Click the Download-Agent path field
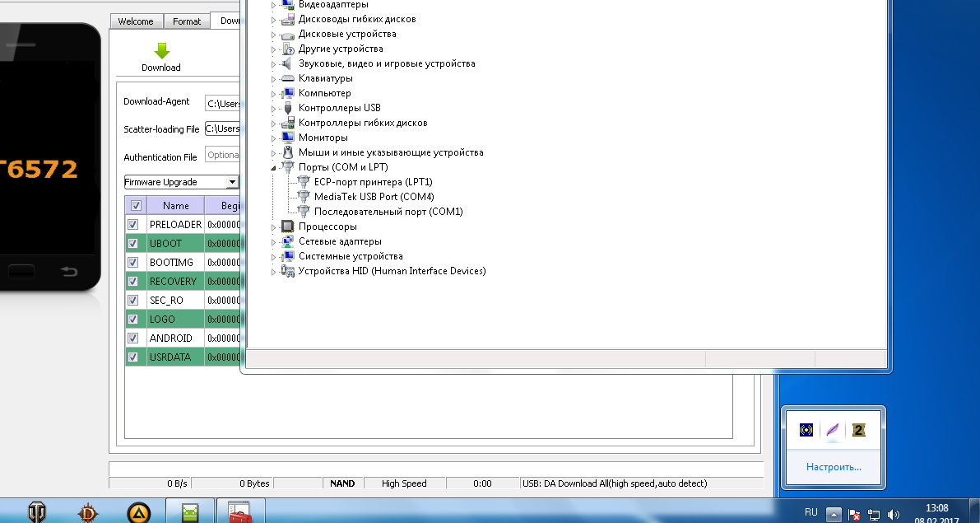 tap(222, 103)
